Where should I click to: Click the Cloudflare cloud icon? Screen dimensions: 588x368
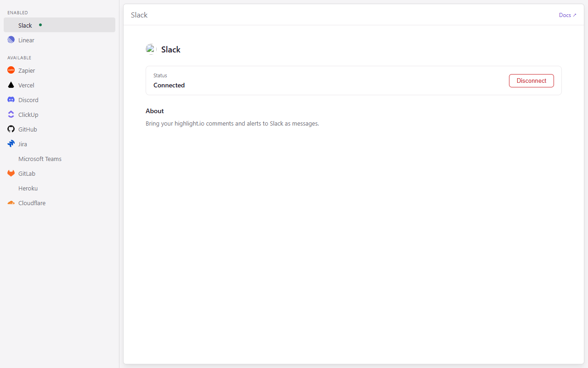coord(11,203)
